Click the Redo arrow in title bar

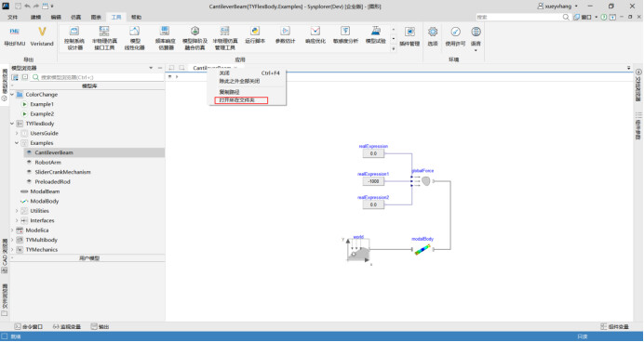[36, 7]
